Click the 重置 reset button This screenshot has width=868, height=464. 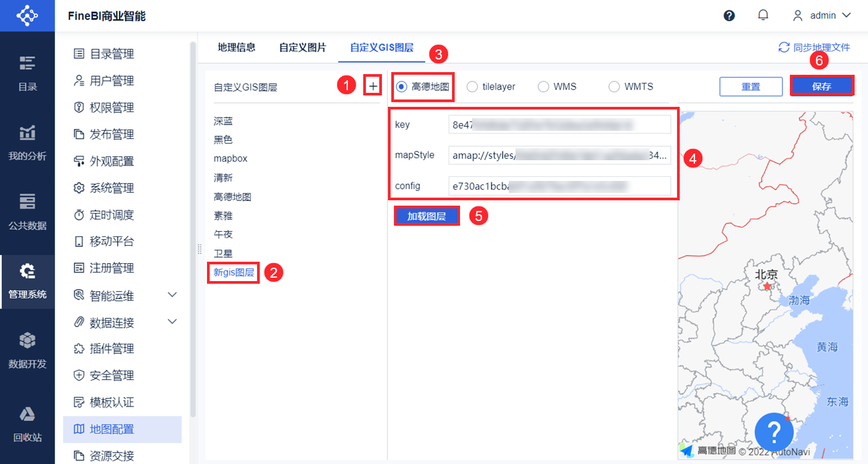click(x=750, y=86)
